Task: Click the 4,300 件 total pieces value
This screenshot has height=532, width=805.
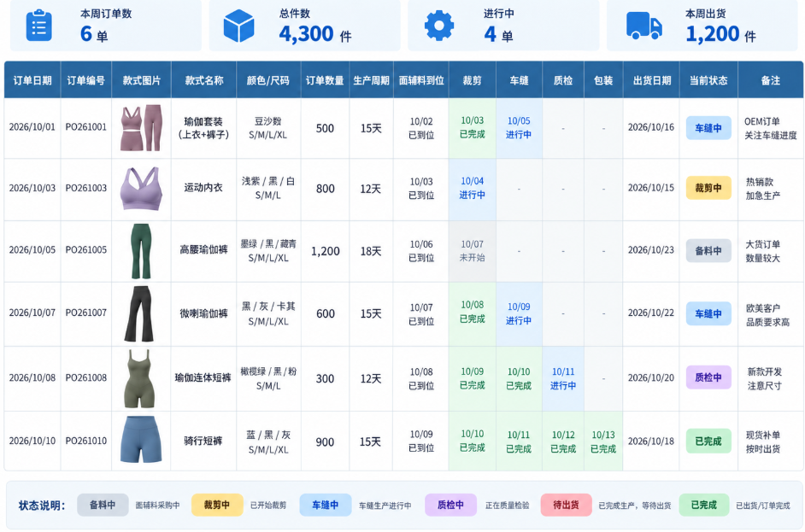Action: click(315, 34)
